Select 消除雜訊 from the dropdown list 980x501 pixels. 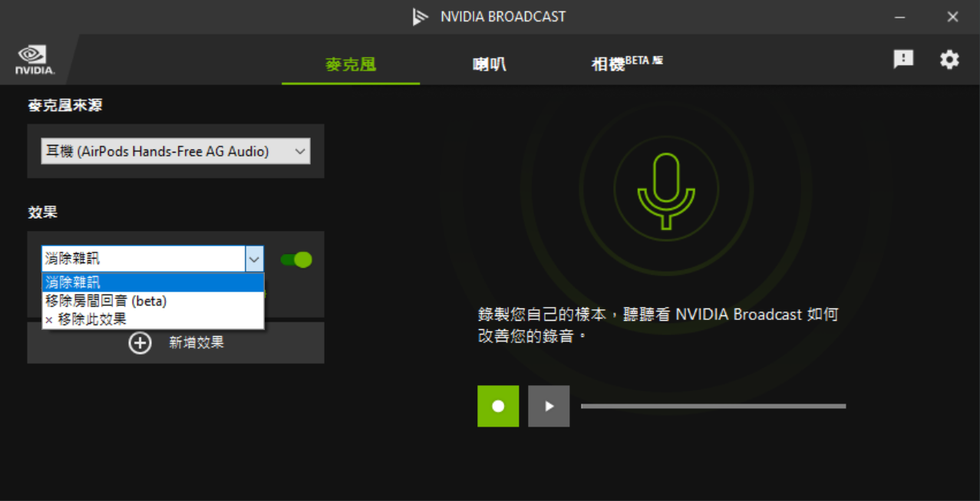coord(153,282)
